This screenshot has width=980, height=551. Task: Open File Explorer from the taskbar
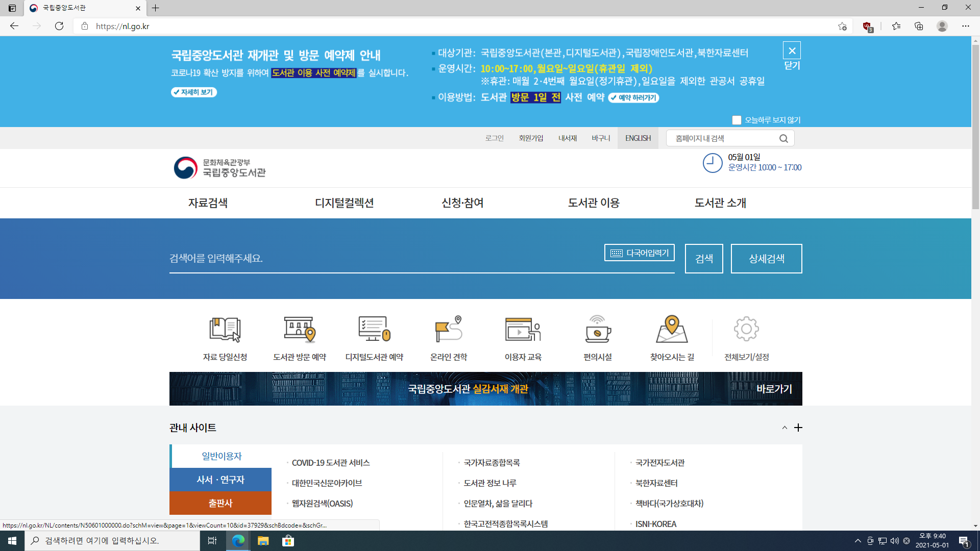[x=263, y=541]
